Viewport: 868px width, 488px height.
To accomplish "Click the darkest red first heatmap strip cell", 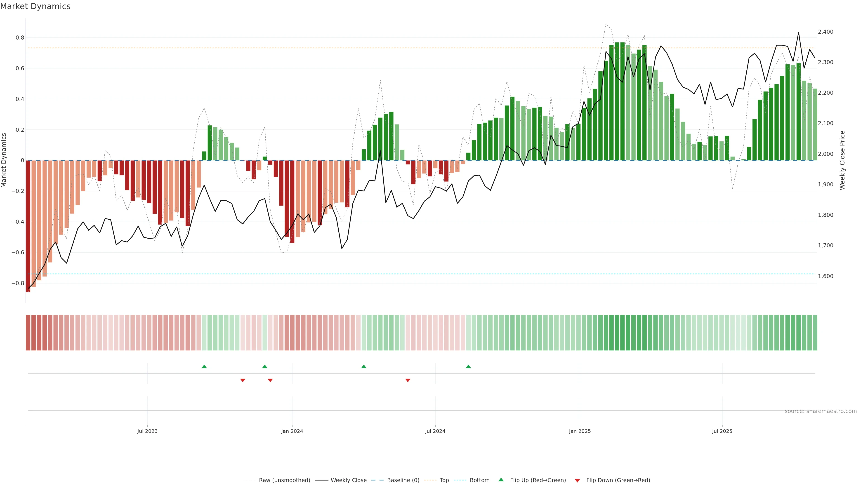I will click(28, 332).
